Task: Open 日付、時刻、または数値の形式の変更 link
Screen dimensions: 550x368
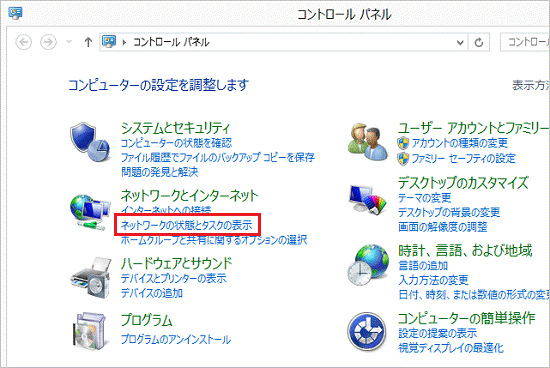Action: click(x=474, y=295)
